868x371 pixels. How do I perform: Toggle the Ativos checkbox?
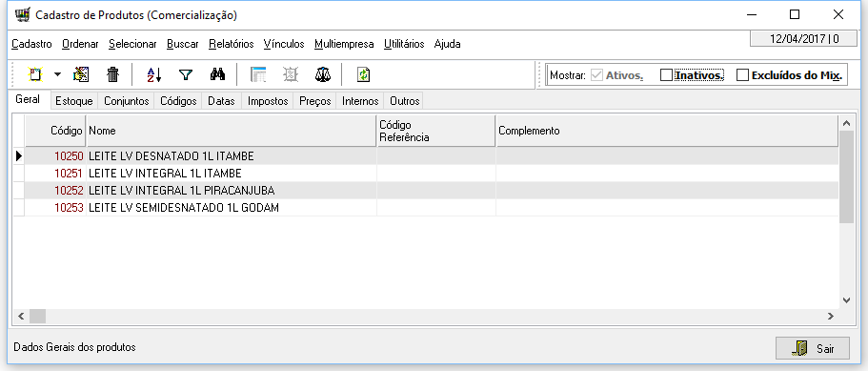(596, 75)
